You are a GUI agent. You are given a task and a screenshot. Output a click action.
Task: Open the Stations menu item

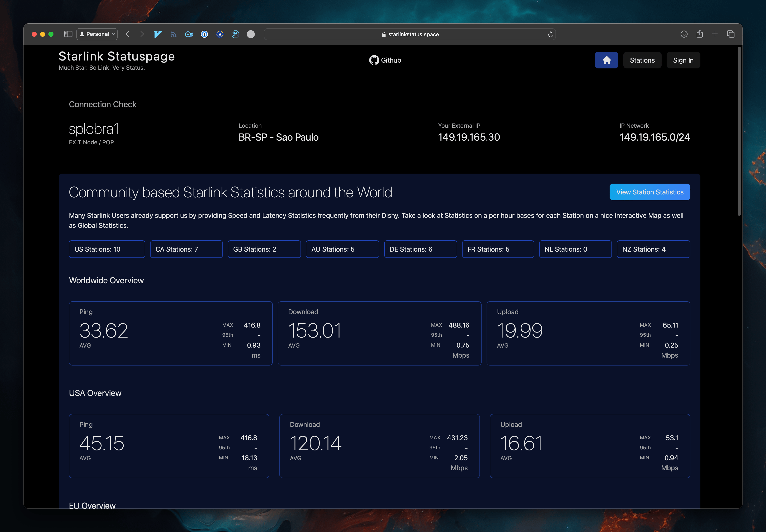[x=642, y=60]
